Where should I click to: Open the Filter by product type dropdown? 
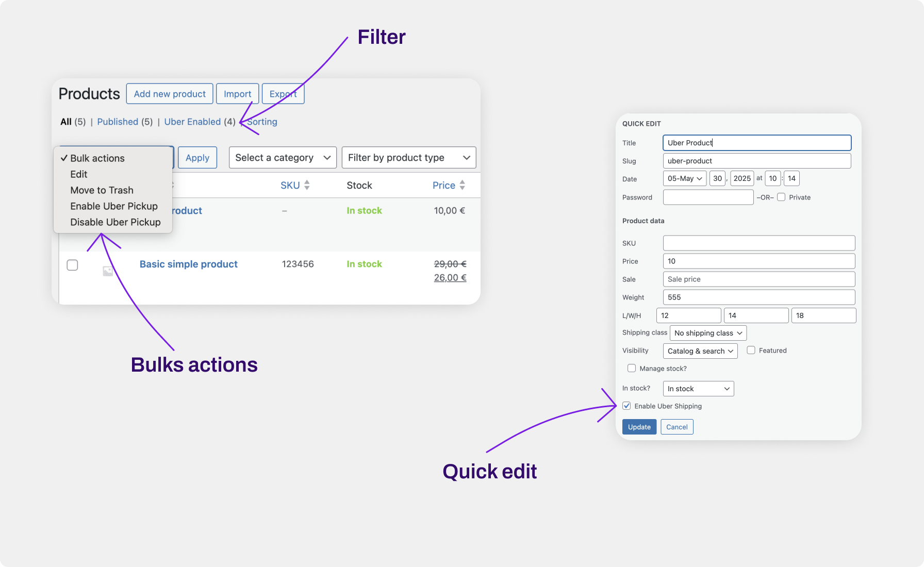[408, 157]
